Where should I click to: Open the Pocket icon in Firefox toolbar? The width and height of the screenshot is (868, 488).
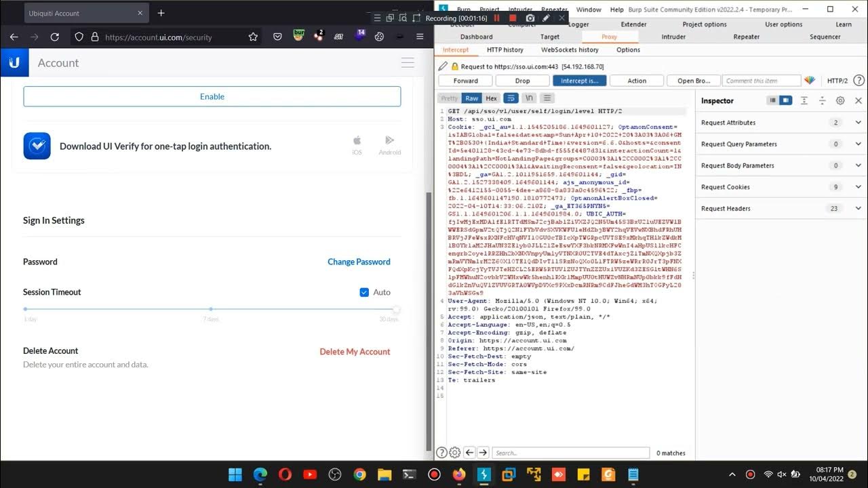[x=277, y=37]
